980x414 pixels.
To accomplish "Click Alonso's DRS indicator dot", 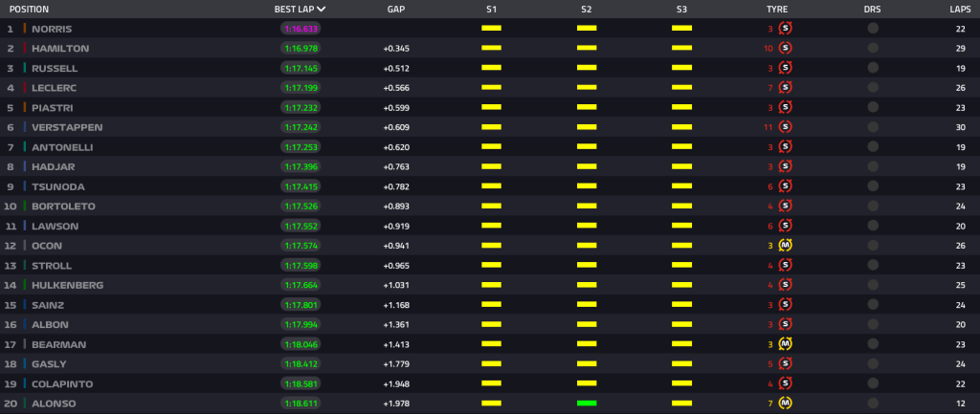I will (873, 403).
